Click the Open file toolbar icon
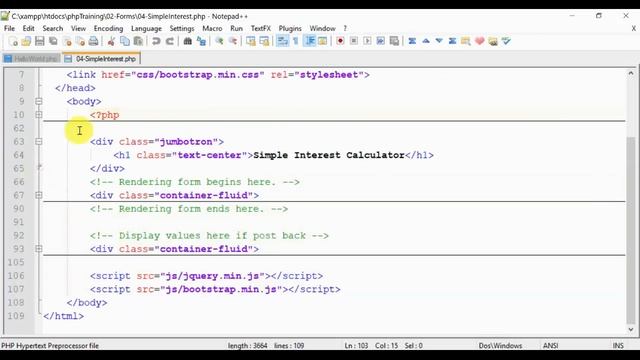 (26, 41)
